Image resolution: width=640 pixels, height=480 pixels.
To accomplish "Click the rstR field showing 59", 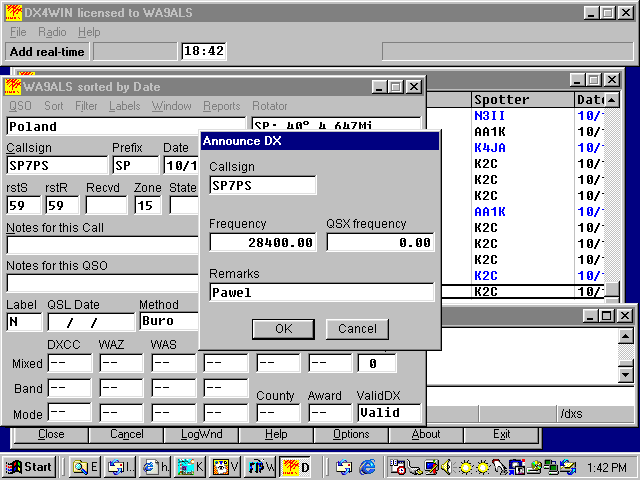I will pyautogui.click(x=62, y=205).
